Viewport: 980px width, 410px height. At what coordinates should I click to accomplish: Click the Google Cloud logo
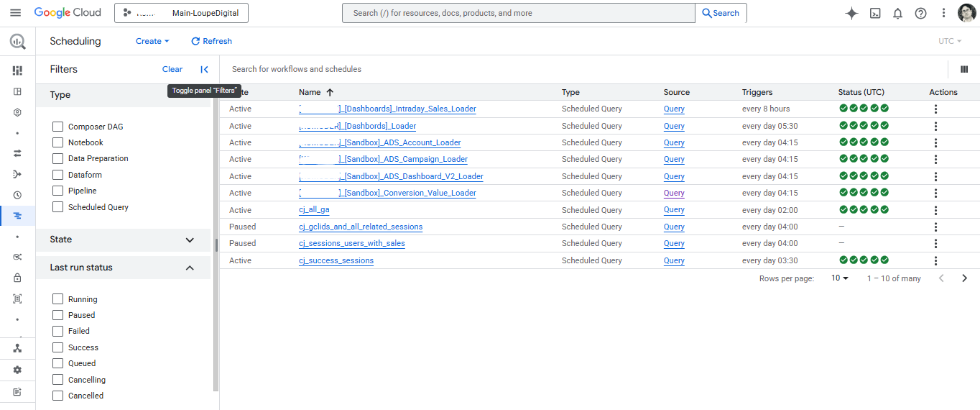pos(68,13)
